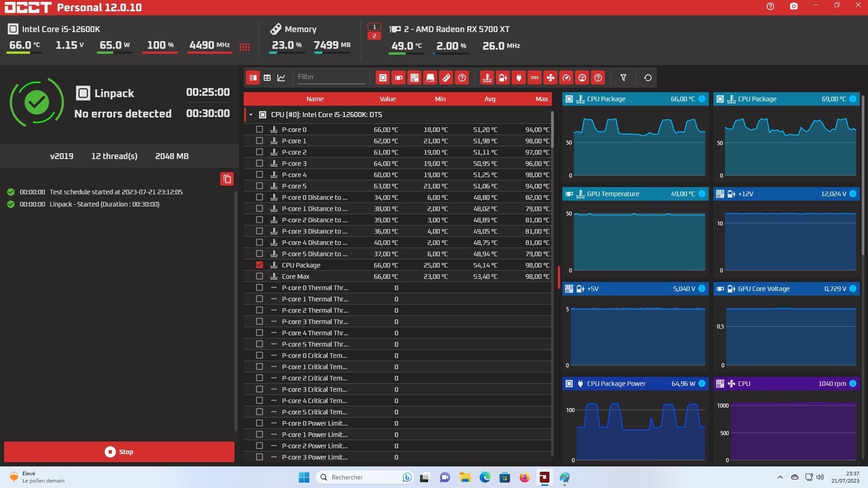The width and height of the screenshot is (868, 488).
Task: Open the advanced filter funnel dropdown
Action: pos(623,78)
